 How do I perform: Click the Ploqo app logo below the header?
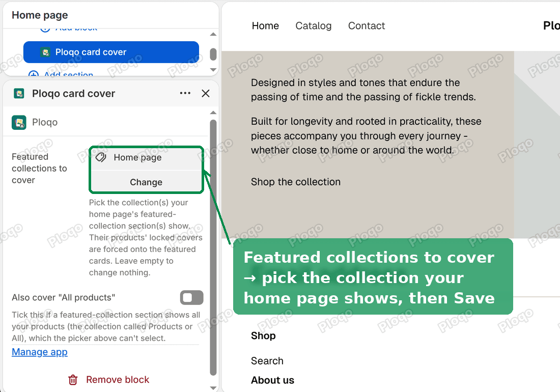[x=19, y=123]
